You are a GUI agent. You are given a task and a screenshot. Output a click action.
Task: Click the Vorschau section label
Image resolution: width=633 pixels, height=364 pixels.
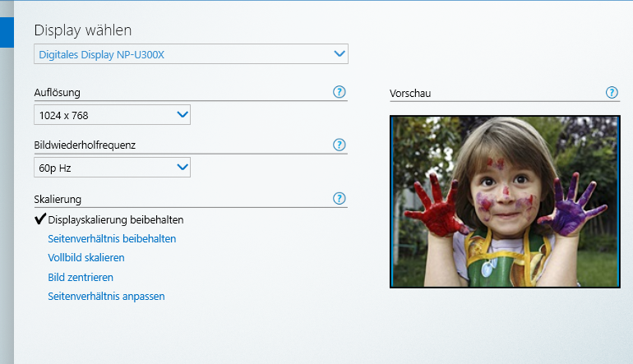coord(410,94)
